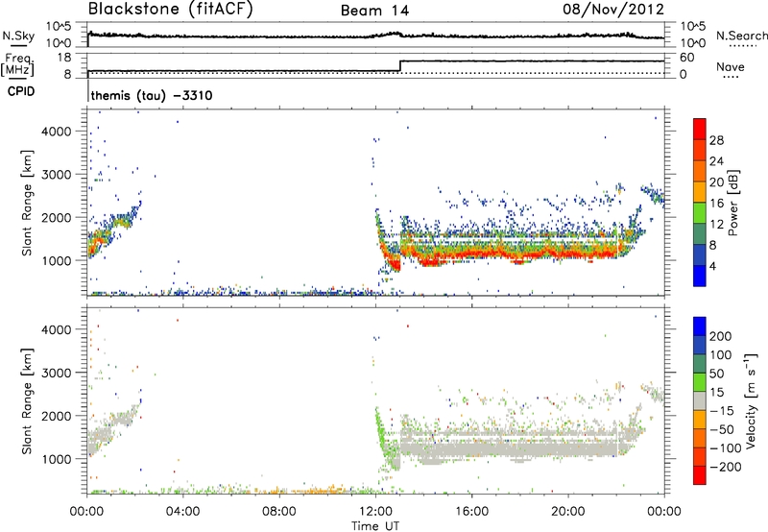Click the 10^5 label on the left noise axis
The height and width of the screenshot is (532, 768).
[59, 26]
